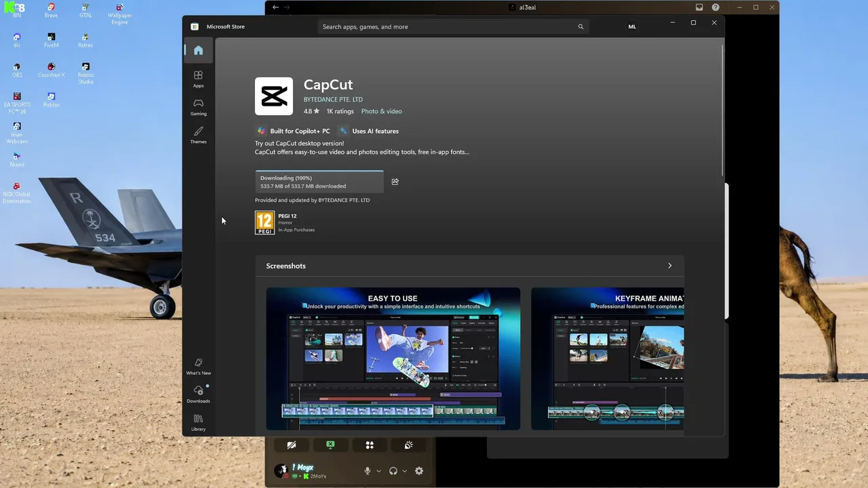The image size is (868, 488).
Task: Expand the Screenshots section arrow
Action: coord(670,266)
